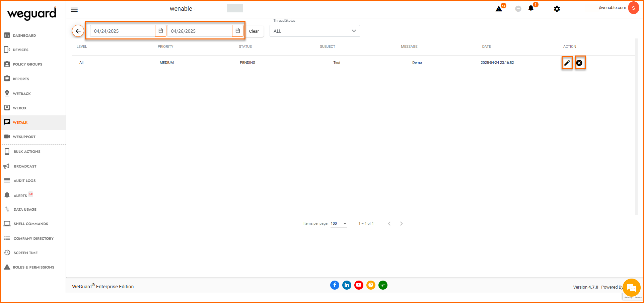This screenshot has width=644, height=303.
Task: Click the warning triangle alerts icon
Action: tap(499, 9)
